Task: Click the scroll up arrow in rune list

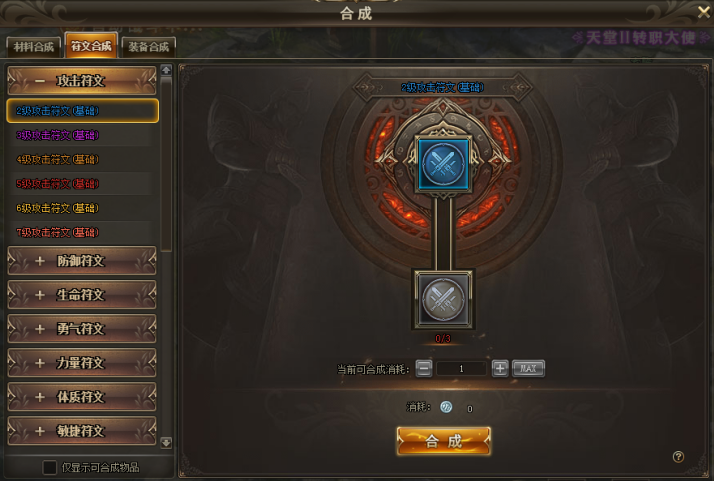Action: (166, 70)
